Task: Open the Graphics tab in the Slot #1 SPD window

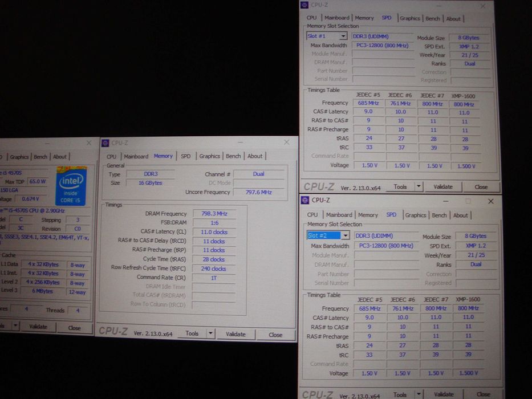Action: pyautogui.click(x=410, y=18)
